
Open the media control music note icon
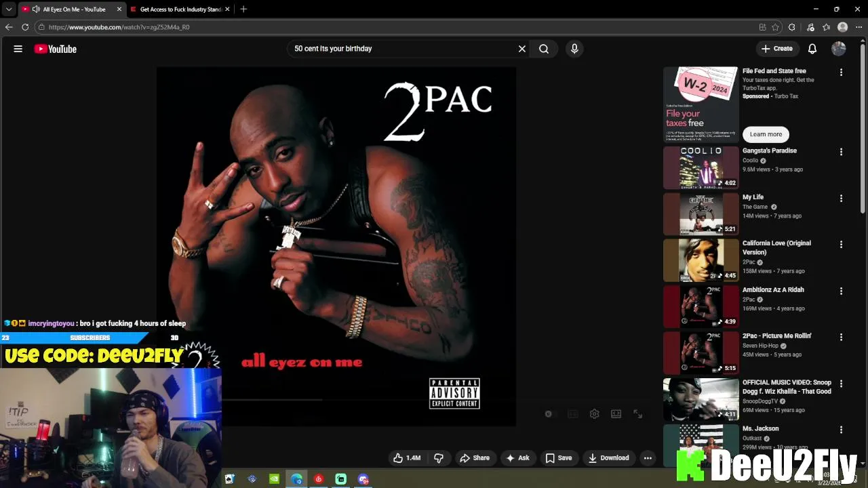click(x=810, y=27)
